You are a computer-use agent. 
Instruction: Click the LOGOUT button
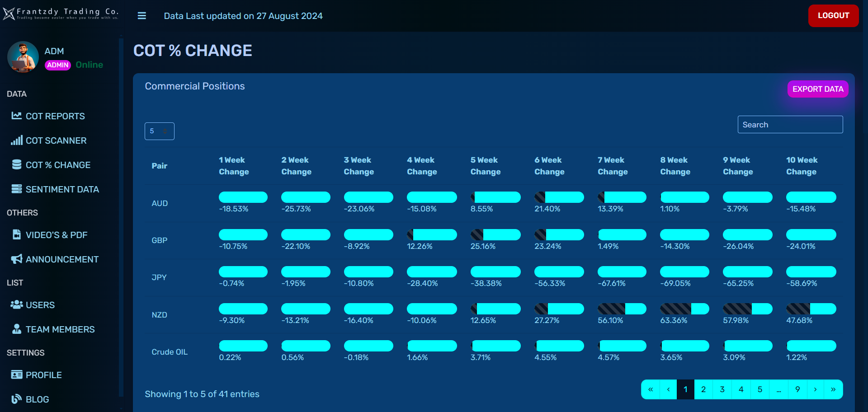pos(833,16)
